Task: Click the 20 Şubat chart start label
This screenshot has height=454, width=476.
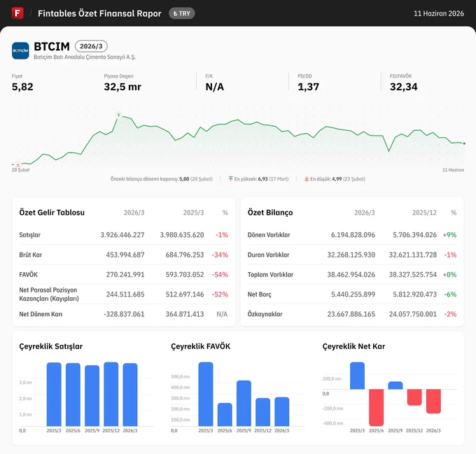Action: [x=20, y=170]
